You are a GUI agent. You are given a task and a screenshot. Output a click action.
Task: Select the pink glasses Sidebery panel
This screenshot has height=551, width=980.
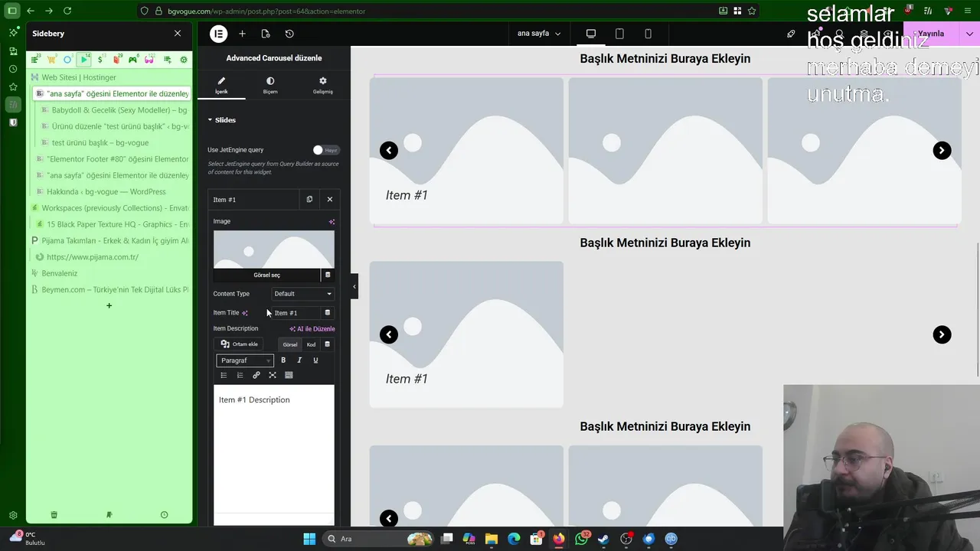tap(149, 60)
